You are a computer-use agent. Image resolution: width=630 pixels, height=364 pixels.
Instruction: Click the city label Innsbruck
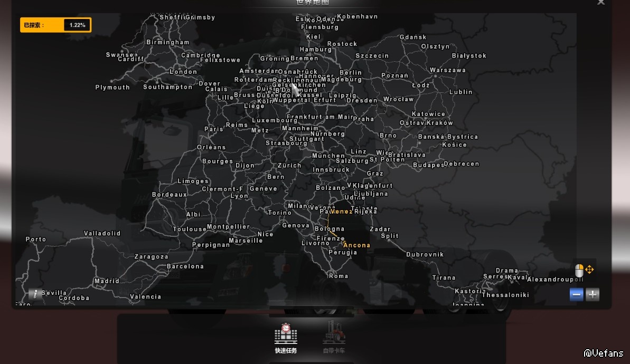[332, 169]
